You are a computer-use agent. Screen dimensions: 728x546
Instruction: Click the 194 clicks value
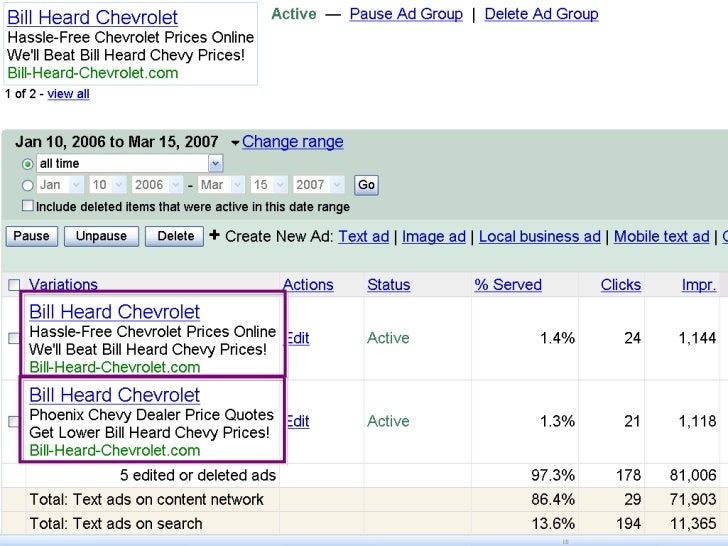[x=628, y=523]
